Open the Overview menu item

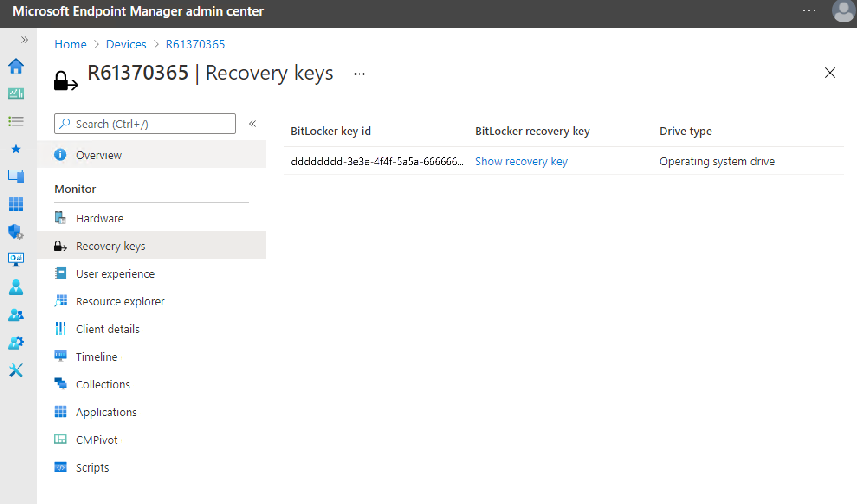[99, 155]
